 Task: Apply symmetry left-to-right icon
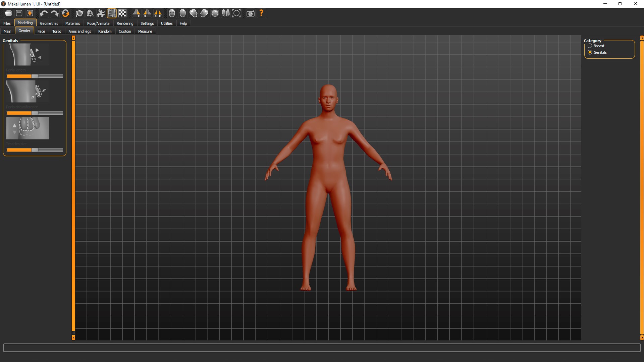tap(147, 13)
